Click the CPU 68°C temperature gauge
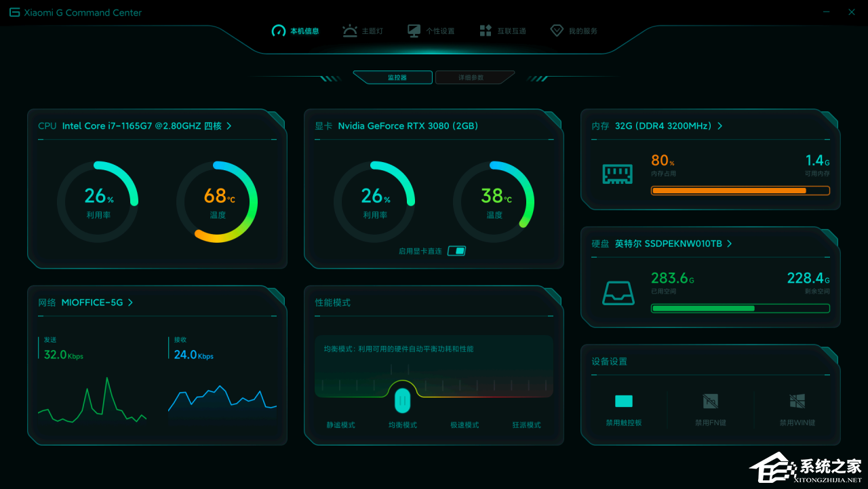The image size is (868, 489). point(217,201)
